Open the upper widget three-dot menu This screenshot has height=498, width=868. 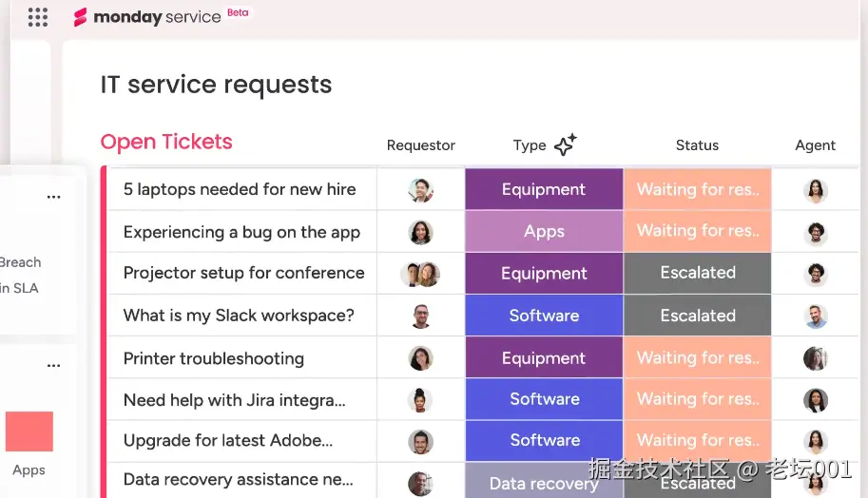[x=54, y=197]
